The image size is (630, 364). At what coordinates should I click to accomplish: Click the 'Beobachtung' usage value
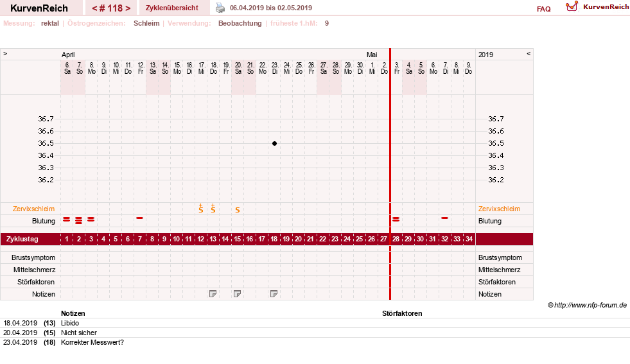240,23
